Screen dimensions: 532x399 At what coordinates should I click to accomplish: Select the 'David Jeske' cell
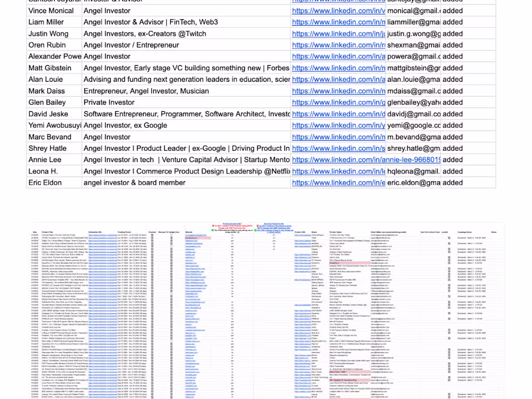click(x=54, y=114)
